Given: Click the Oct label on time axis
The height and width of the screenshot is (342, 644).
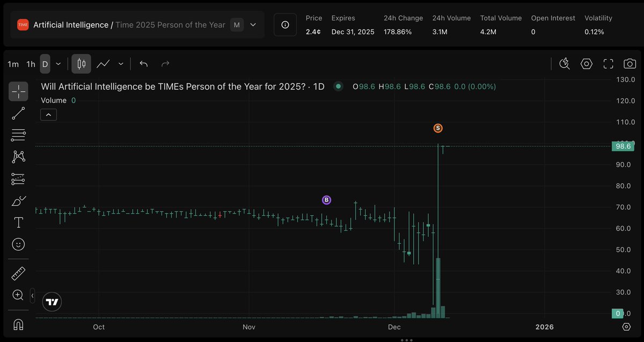Looking at the screenshot, I should [x=98, y=326].
